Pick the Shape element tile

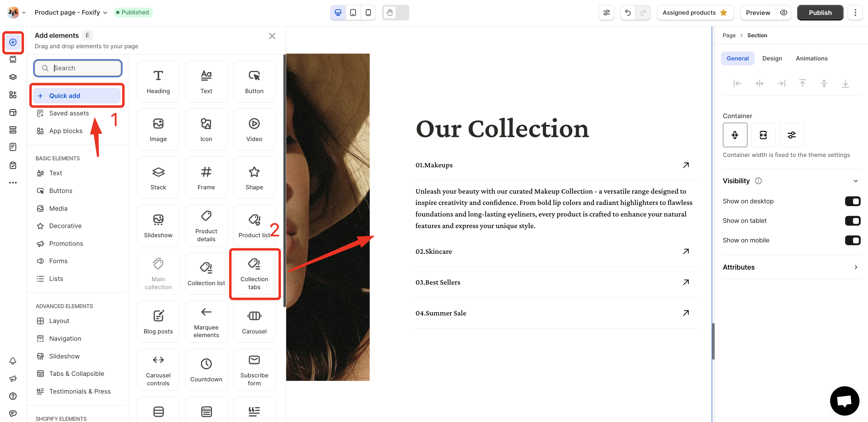pos(254,177)
